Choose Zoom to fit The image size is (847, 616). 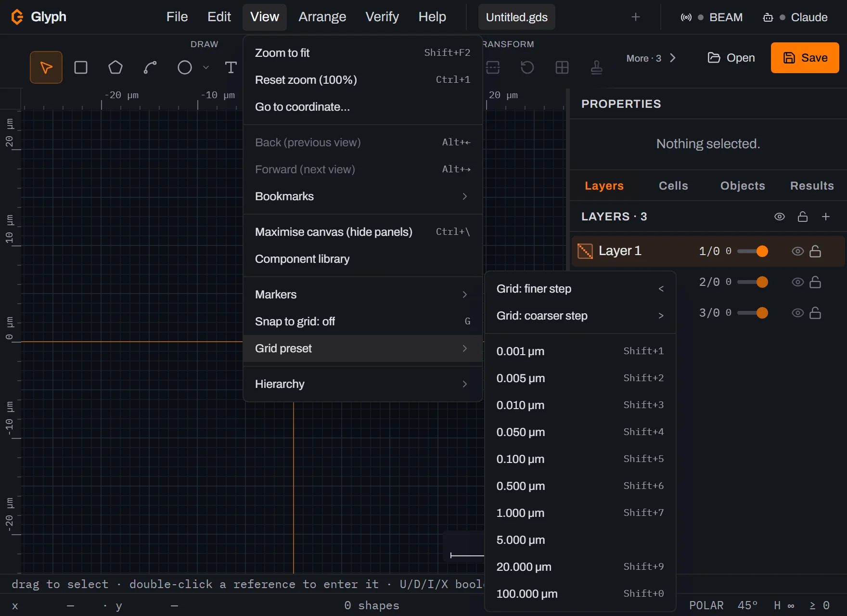point(363,53)
